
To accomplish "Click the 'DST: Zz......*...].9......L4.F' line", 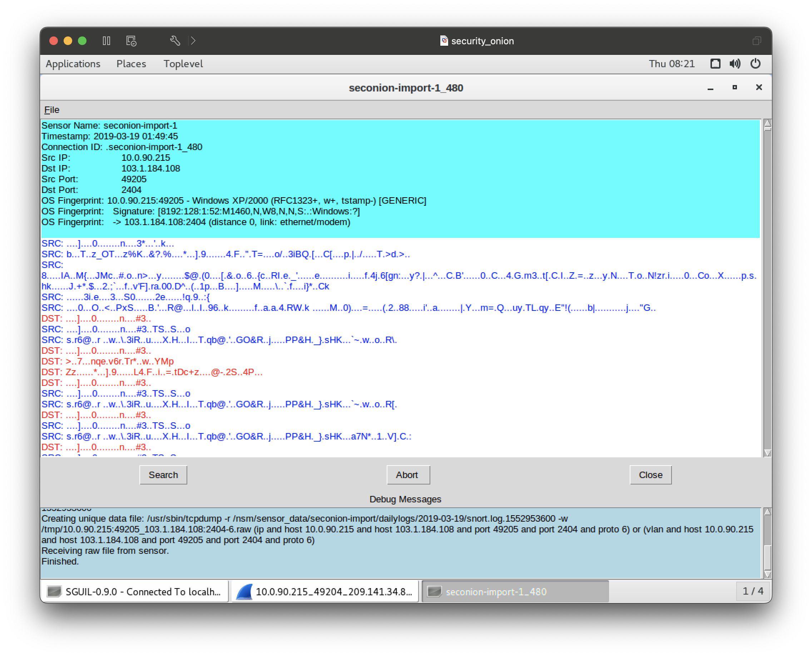I will pyautogui.click(x=152, y=372).
